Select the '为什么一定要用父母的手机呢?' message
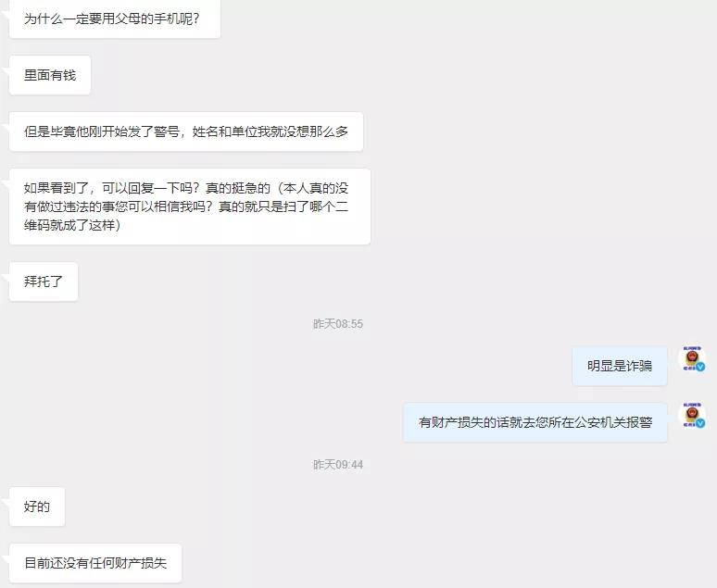The image size is (717, 588). (x=114, y=19)
